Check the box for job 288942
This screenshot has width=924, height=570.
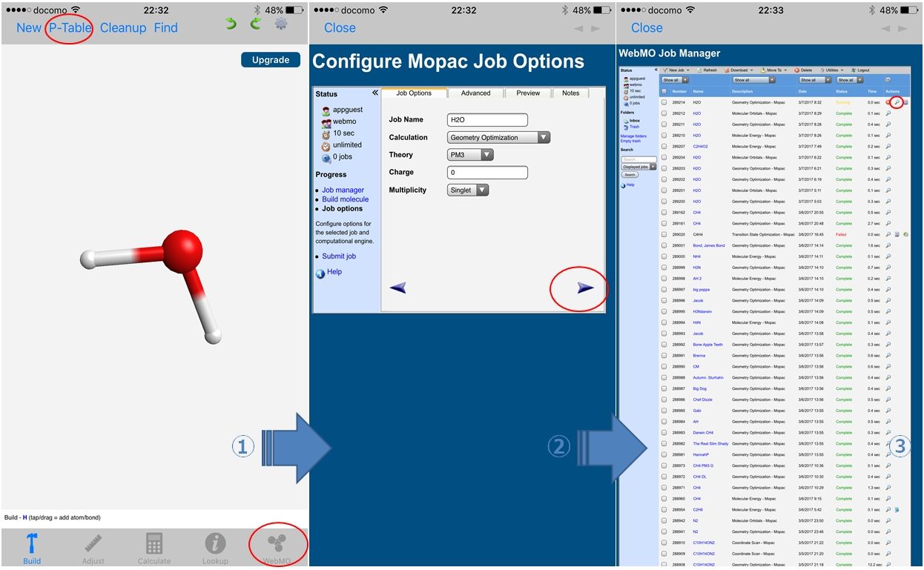pyautogui.click(x=664, y=521)
